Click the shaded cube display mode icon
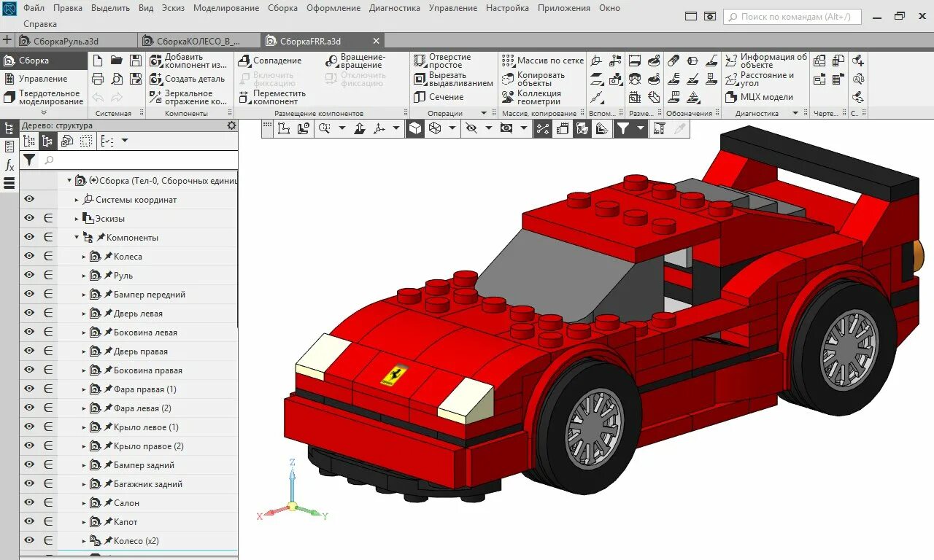The image size is (934, 560). coord(414,128)
